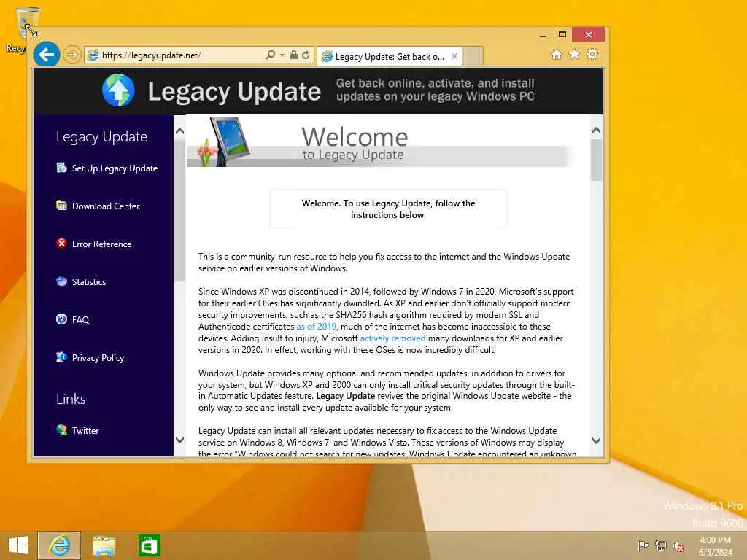Click Internet Explorer on the taskbar
Image resolution: width=747 pixels, height=560 pixels.
click(59, 545)
